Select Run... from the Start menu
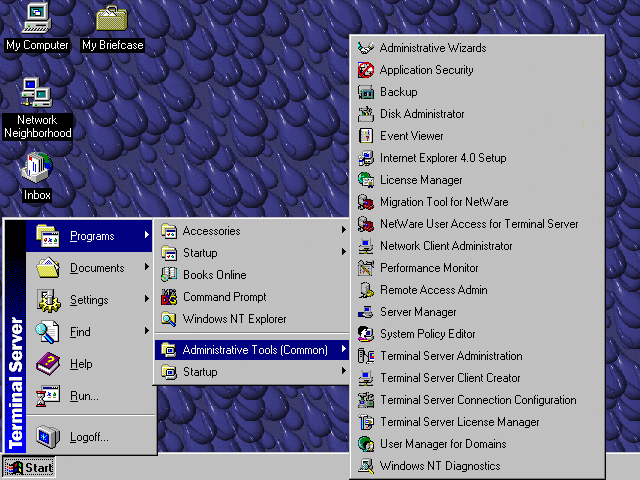Screen dimensions: 640x480 click(x=84, y=396)
